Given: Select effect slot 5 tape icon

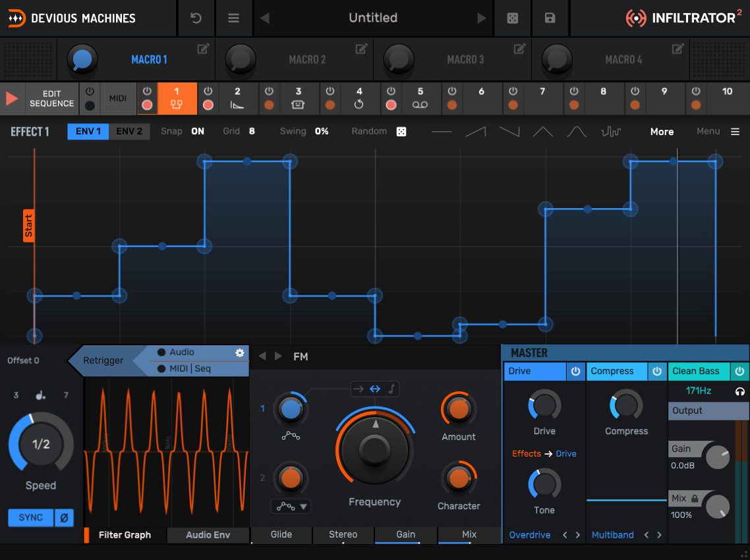Looking at the screenshot, I should [x=420, y=105].
